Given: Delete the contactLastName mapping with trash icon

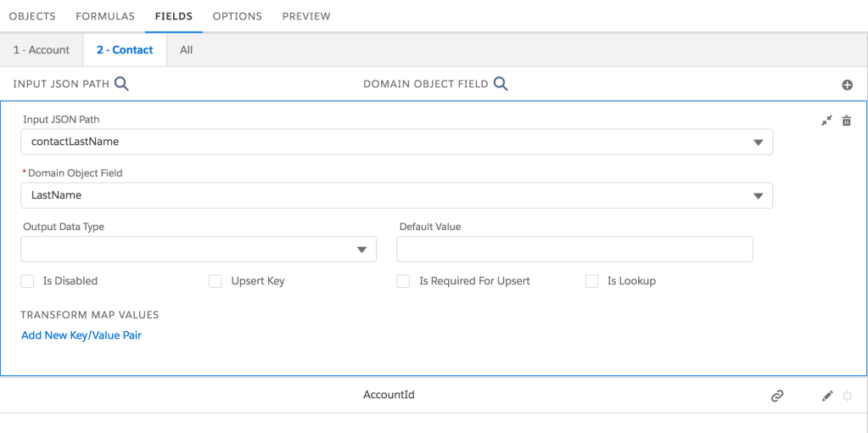Looking at the screenshot, I should tap(846, 121).
